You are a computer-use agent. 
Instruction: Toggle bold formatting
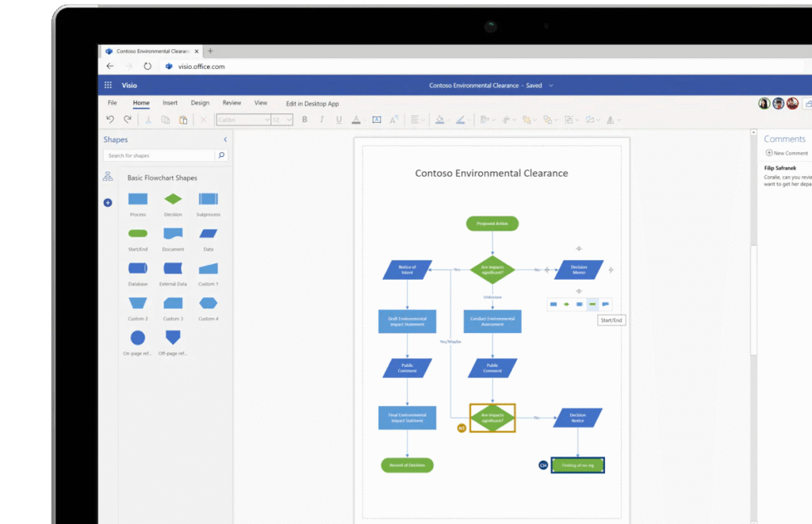click(x=304, y=120)
